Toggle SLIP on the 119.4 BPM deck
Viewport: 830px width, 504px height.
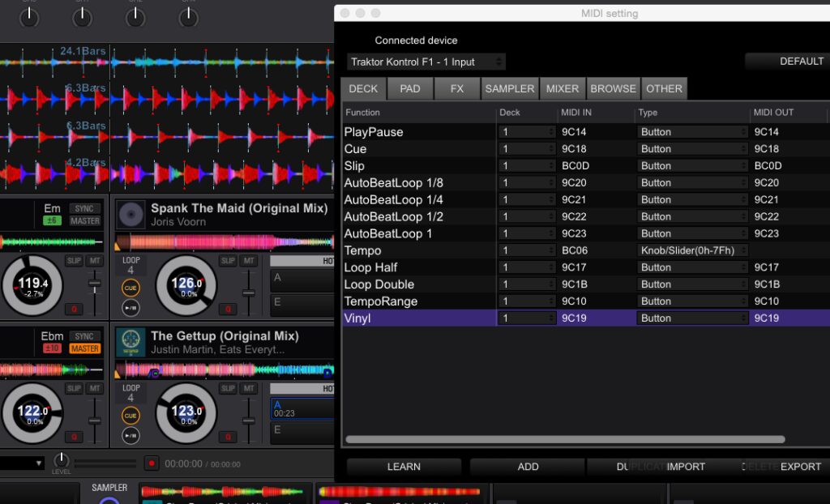click(74, 260)
